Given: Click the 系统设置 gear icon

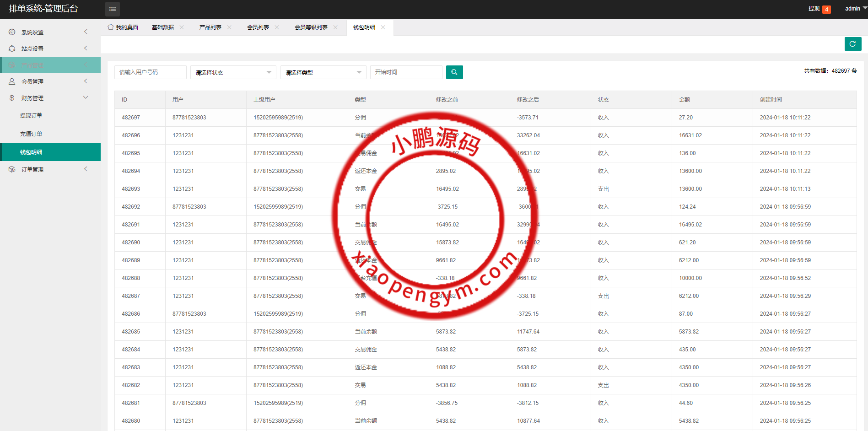Looking at the screenshot, I should coord(12,32).
